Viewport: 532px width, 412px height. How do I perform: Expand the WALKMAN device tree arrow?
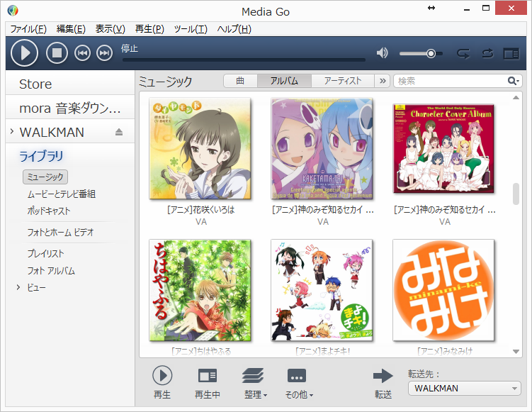(12, 131)
